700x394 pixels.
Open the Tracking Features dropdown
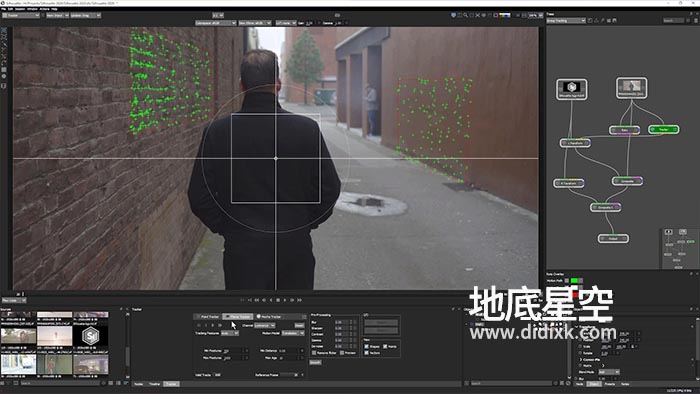(x=230, y=333)
